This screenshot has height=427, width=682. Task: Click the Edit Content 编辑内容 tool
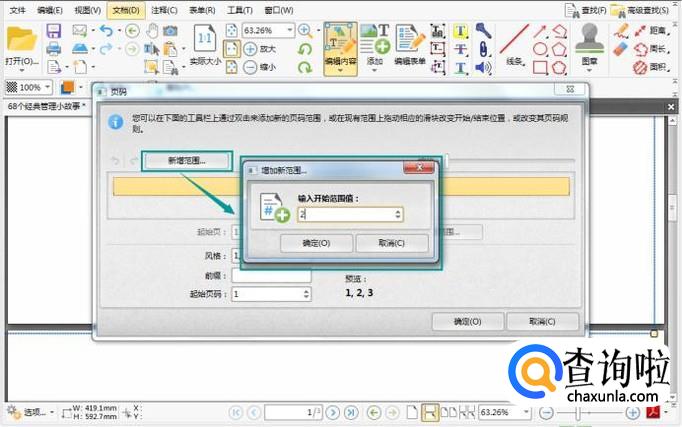(341, 49)
